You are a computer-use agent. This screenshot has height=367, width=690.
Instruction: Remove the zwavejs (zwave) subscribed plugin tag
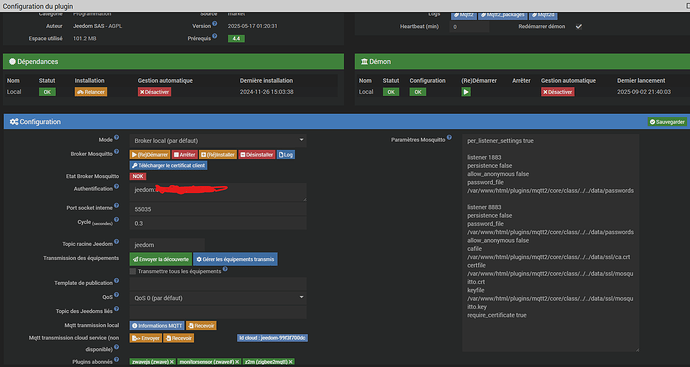pos(172,362)
